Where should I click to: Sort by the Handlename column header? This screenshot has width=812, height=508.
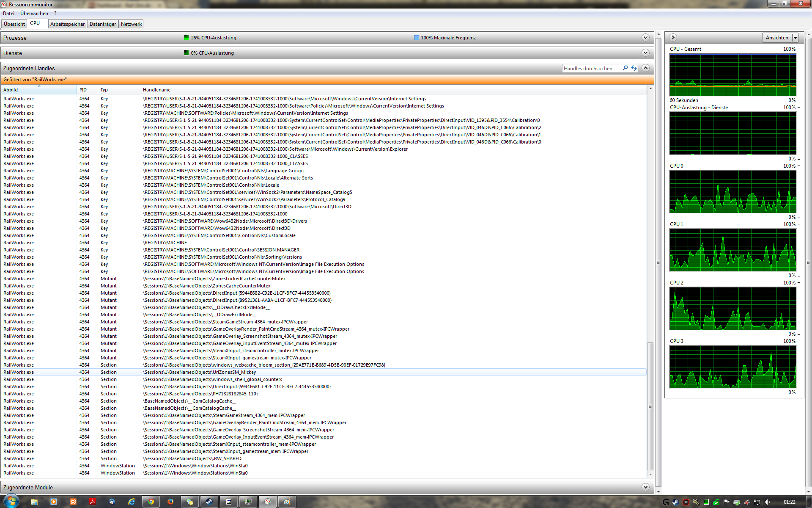point(156,90)
